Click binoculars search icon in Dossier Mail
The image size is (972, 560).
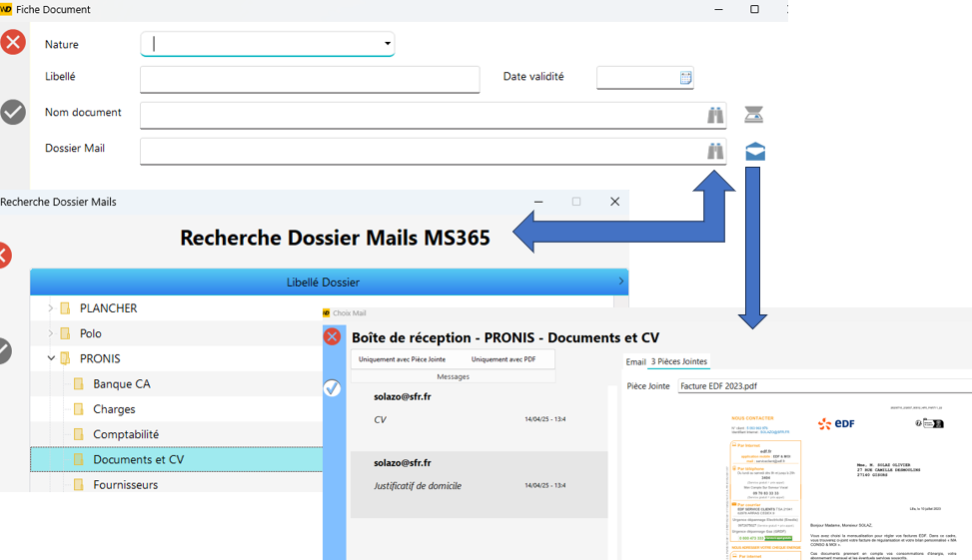715,151
